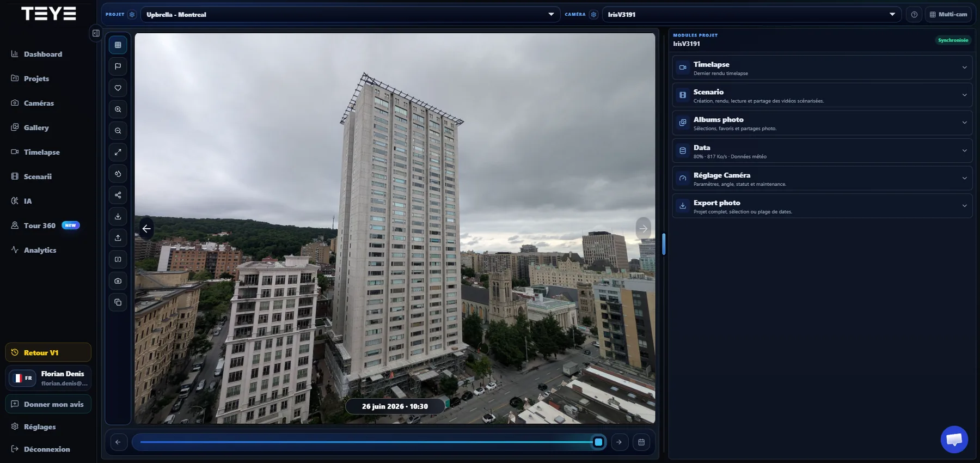The image size is (980, 463).
Task: Open camera settings gear next to CAMÉRA
Action: pyautogui.click(x=593, y=15)
